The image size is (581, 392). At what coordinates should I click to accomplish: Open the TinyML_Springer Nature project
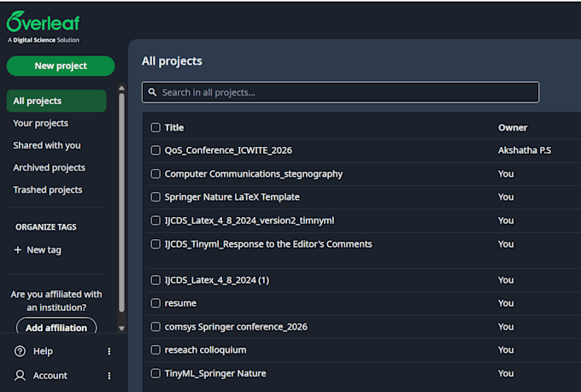click(x=215, y=373)
